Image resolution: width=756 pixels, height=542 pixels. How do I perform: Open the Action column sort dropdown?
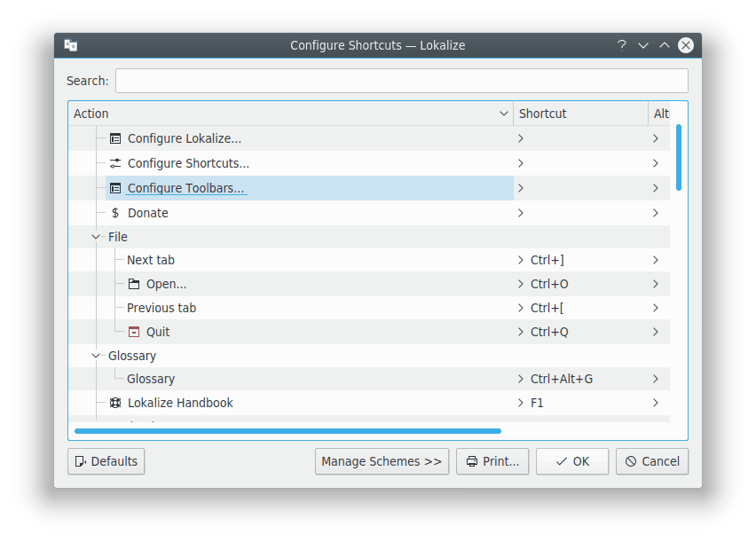[x=504, y=114]
